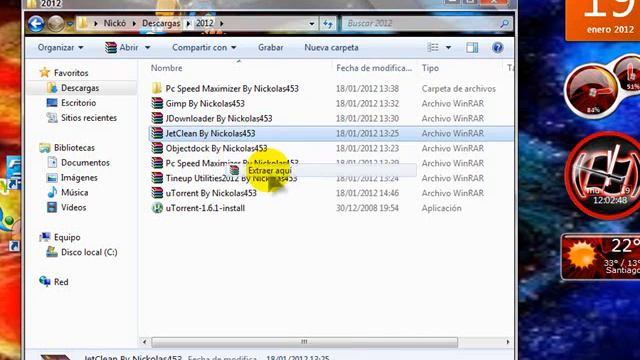Open Vídeos library
The width and height of the screenshot is (640, 360).
[73, 207]
